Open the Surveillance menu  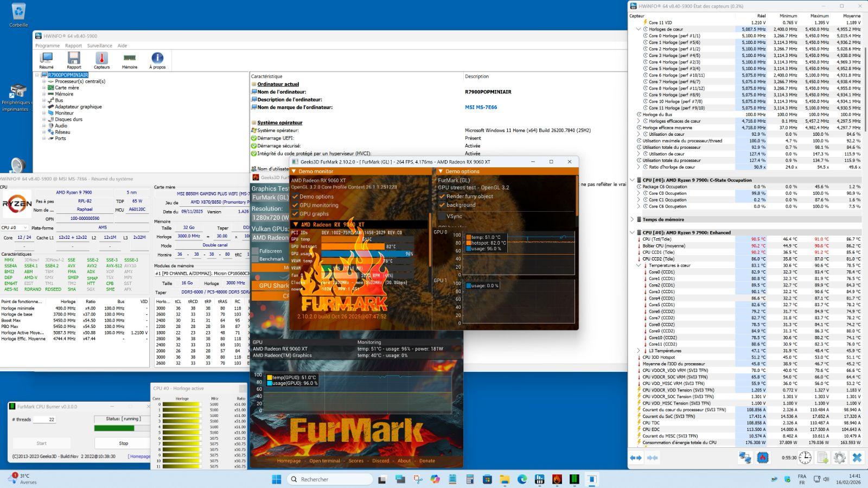(x=99, y=46)
